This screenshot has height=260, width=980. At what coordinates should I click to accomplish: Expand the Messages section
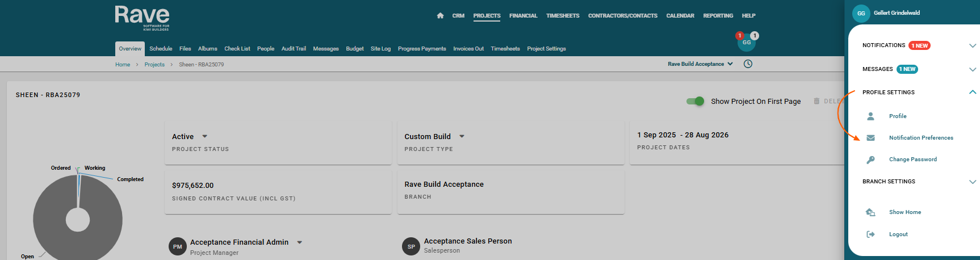pos(973,69)
